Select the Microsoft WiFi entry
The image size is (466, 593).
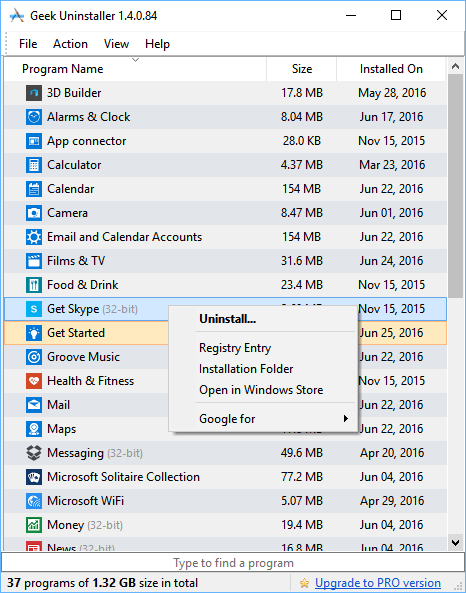[85, 501]
